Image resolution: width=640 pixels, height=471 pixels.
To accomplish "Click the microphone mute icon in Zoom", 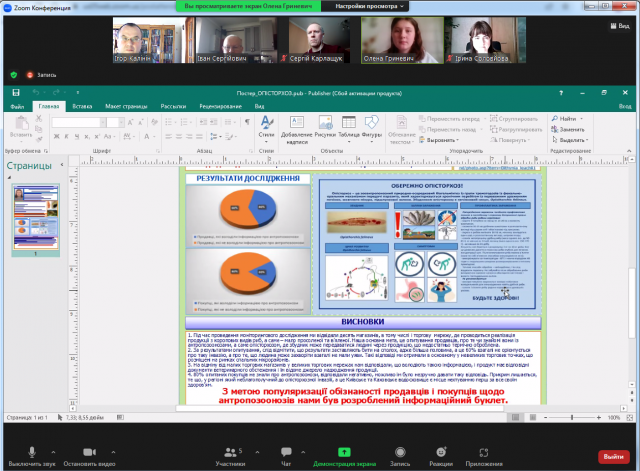I will pos(31,450).
